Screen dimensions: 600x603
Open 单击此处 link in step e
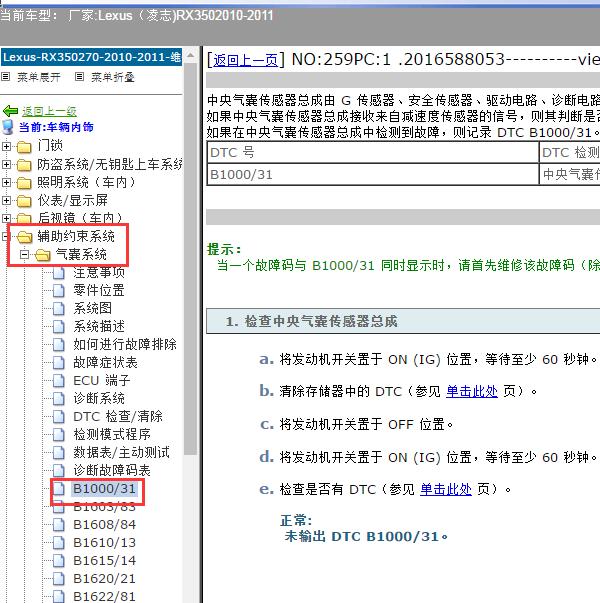(445, 490)
